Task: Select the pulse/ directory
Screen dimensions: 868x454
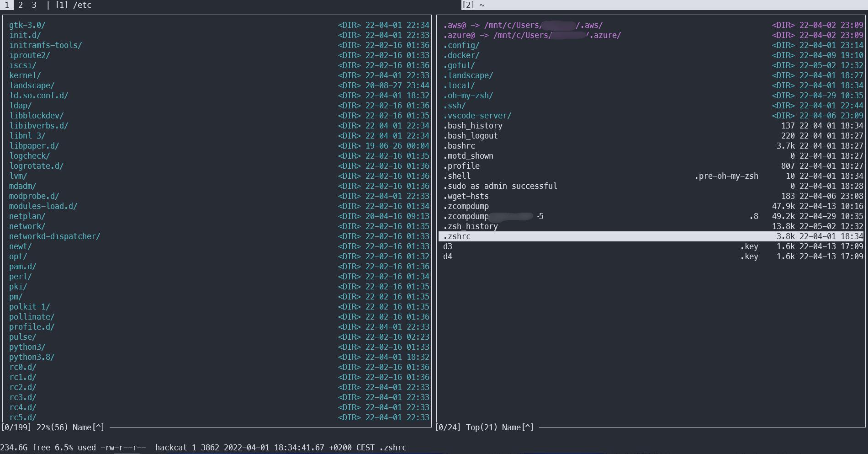Action: pyautogui.click(x=219, y=337)
